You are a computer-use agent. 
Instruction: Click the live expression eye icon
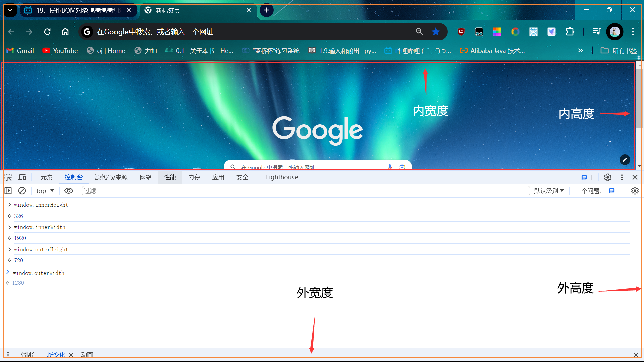click(68, 191)
